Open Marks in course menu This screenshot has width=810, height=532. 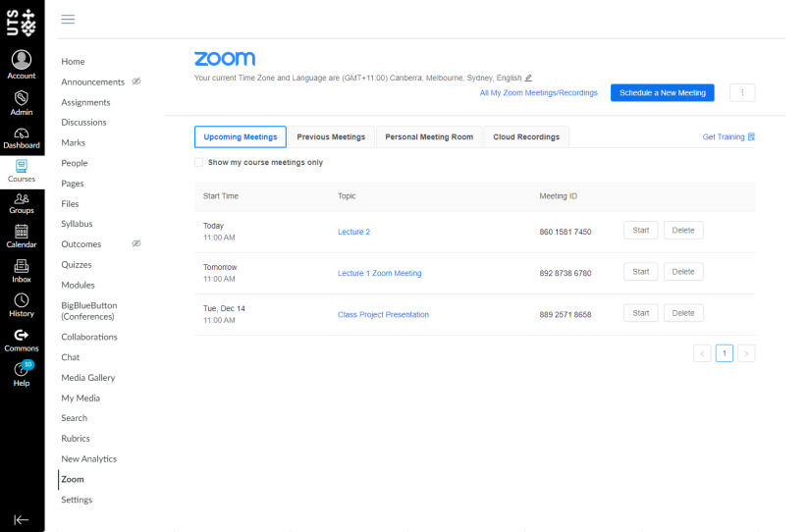click(74, 142)
